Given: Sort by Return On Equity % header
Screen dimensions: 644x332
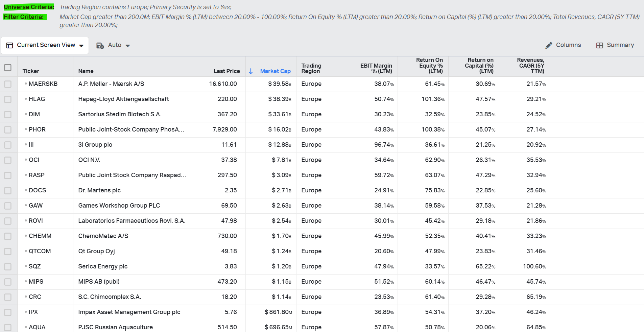Looking at the screenshot, I should tap(429, 66).
